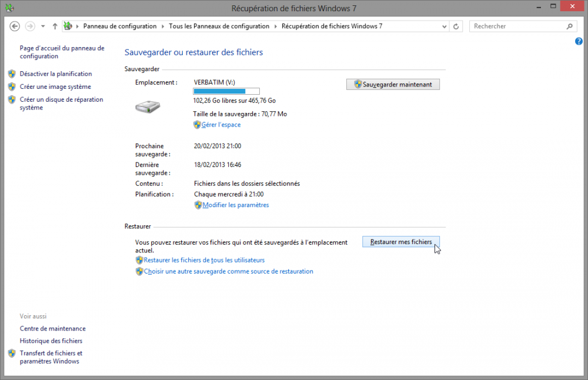Screen dimensions: 588x380
Task: Click Désactiver la planification link
Action: 55,74
